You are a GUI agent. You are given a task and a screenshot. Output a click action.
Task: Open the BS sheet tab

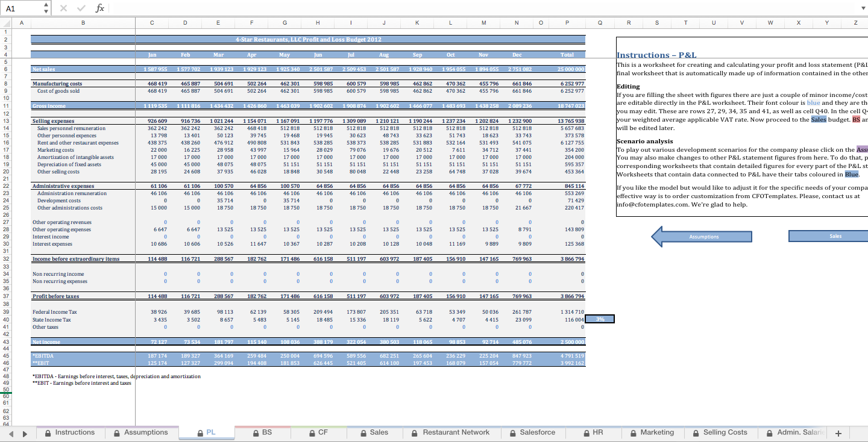pos(262,432)
